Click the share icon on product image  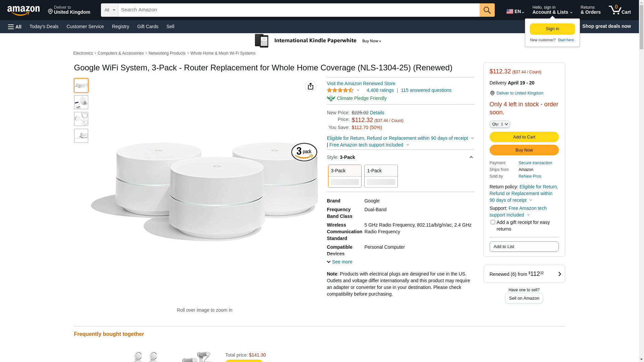click(x=311, y=86)
